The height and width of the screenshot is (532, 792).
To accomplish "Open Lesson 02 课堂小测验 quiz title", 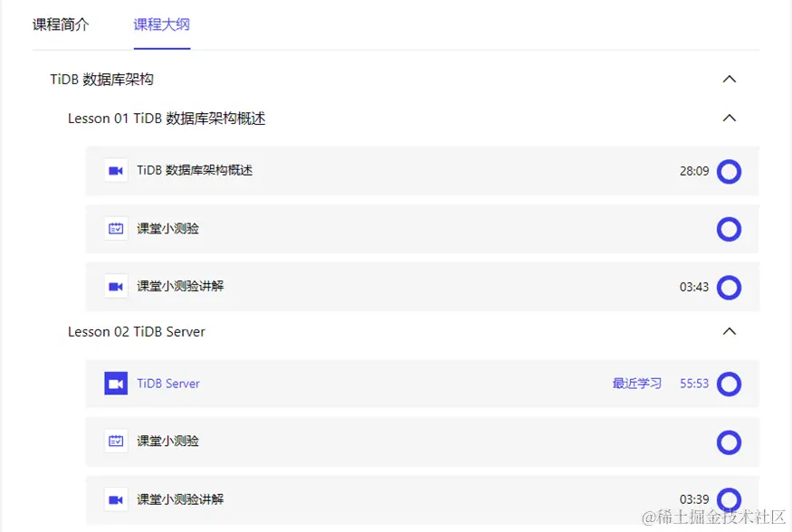I will point(167,442).
